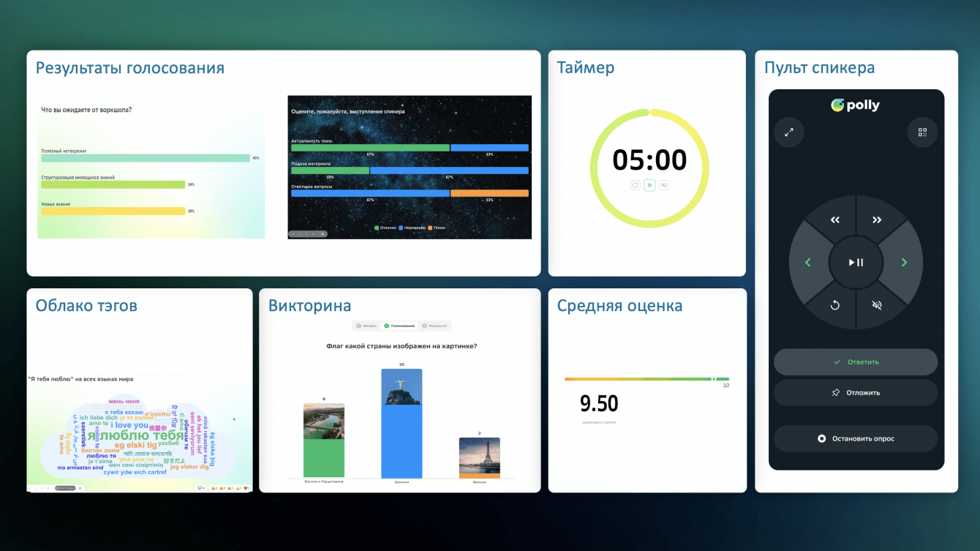980x551 pixels.
Task: Restart using the circular arrow on remote
Action: coord(835,305)
